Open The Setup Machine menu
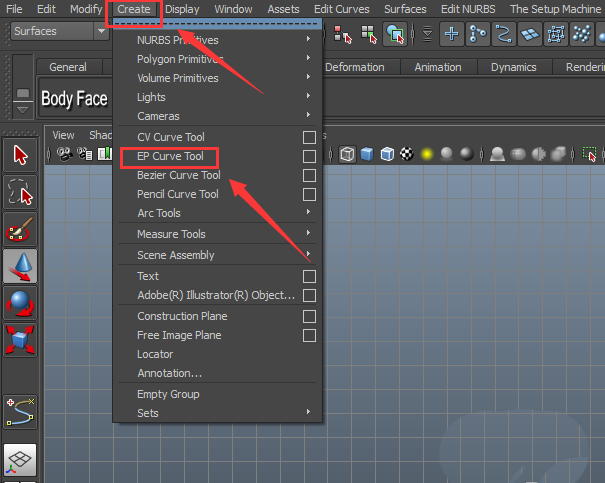Image resolution: width=605 pixels, height=483 pixels. point(555,9)
